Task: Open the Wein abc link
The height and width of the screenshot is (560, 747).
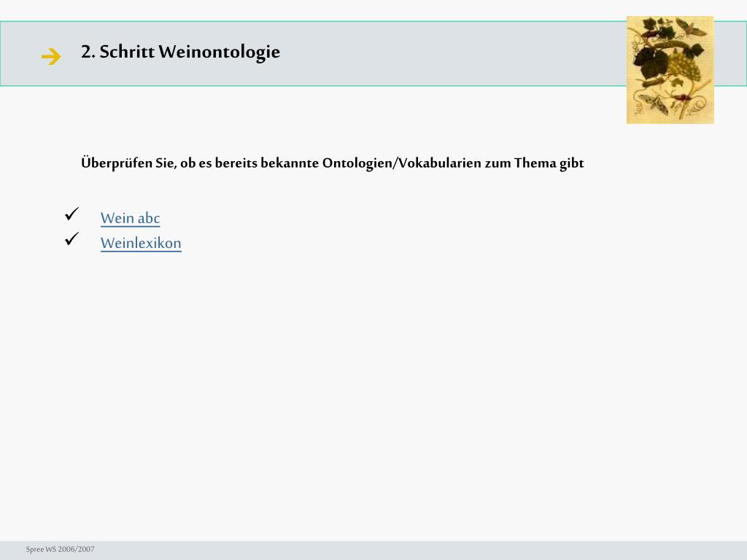Action: pyautogui.click(x=130, y=218)
